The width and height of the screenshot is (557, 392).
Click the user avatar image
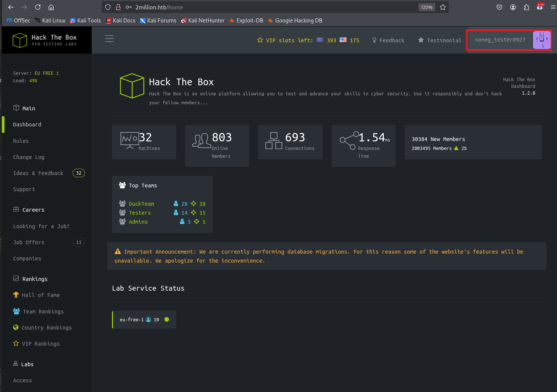tap(542, 40)
